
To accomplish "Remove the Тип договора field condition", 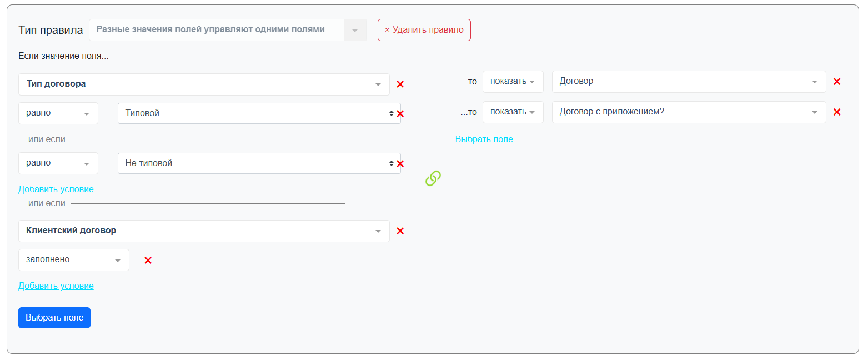I will [400, 84].
